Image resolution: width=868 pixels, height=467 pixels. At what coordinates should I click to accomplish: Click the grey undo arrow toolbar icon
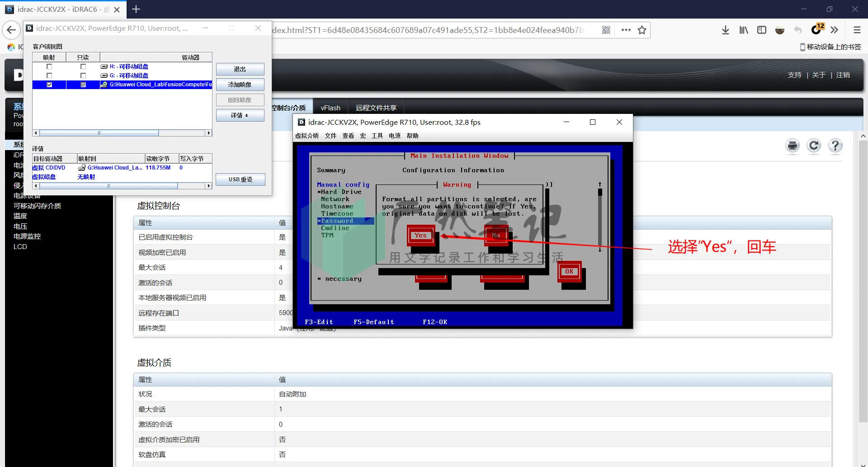[798, 30]
